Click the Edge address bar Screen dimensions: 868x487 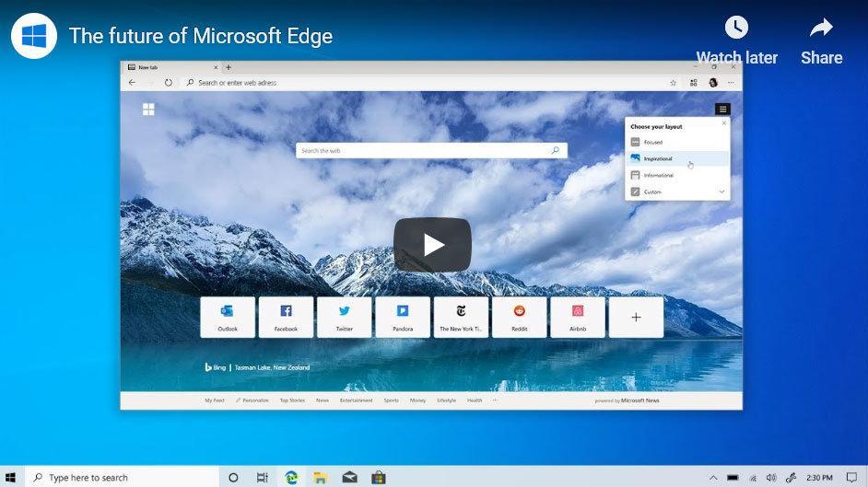425,82
